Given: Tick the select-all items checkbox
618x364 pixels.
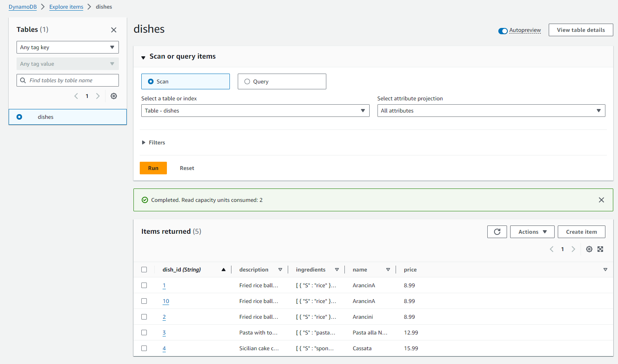Looking at the screenshot, I should tap(144, 270).
